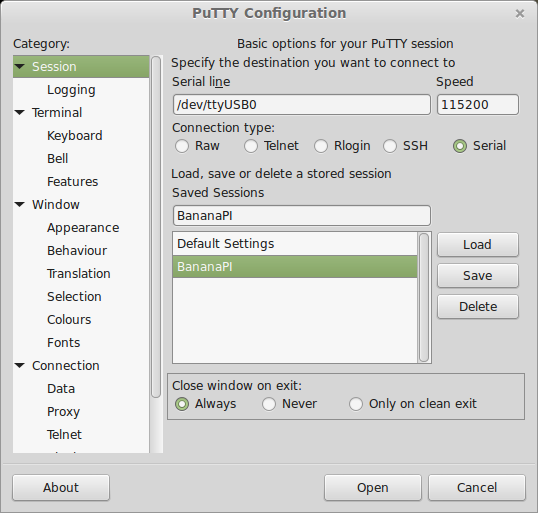
Task: Click the Save session button
Action: (478, 276)
